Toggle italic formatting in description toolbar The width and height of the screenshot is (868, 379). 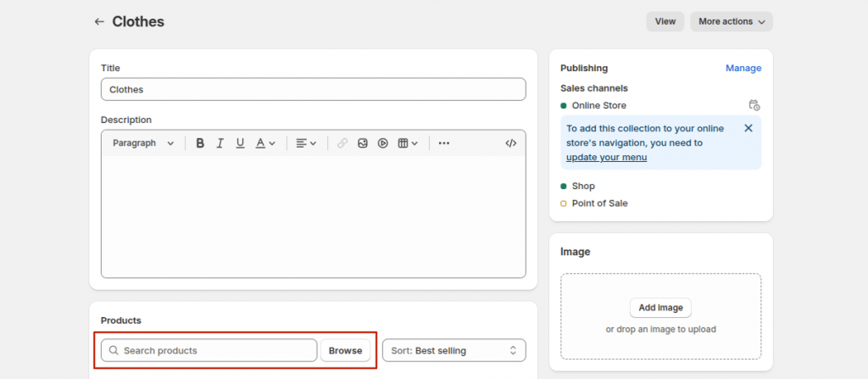[x=220, y=143]
